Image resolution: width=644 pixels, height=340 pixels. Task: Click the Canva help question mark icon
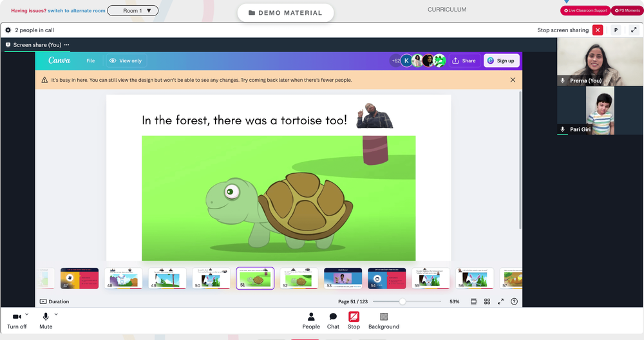[x=514, y=301]
